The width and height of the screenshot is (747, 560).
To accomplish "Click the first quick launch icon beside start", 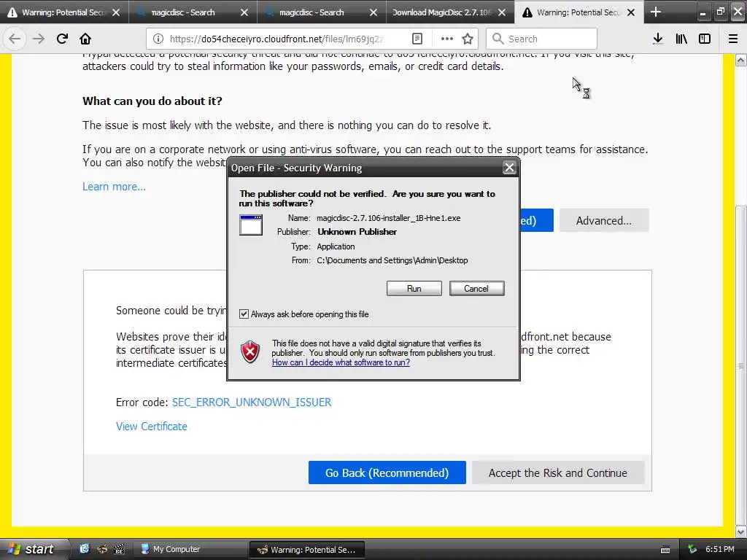I will coord(85,549).
